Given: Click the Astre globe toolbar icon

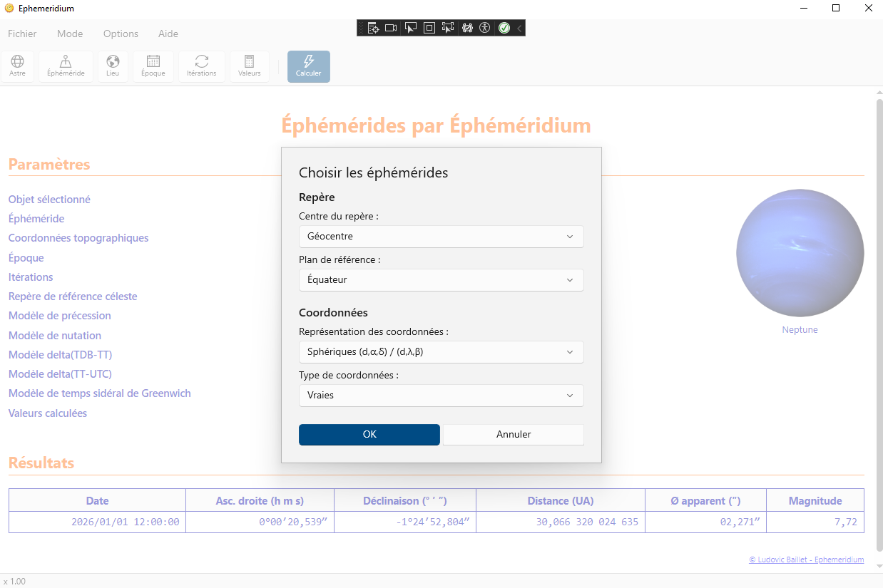Looking at the screenshot, I should coord(18,66).
